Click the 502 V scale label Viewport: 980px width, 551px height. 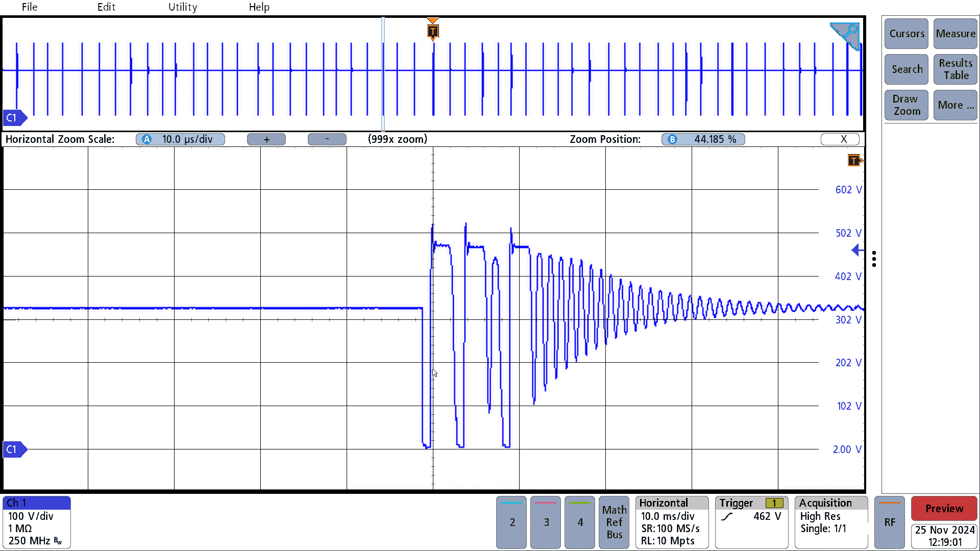pyautogui.click(x=848, y=233)
